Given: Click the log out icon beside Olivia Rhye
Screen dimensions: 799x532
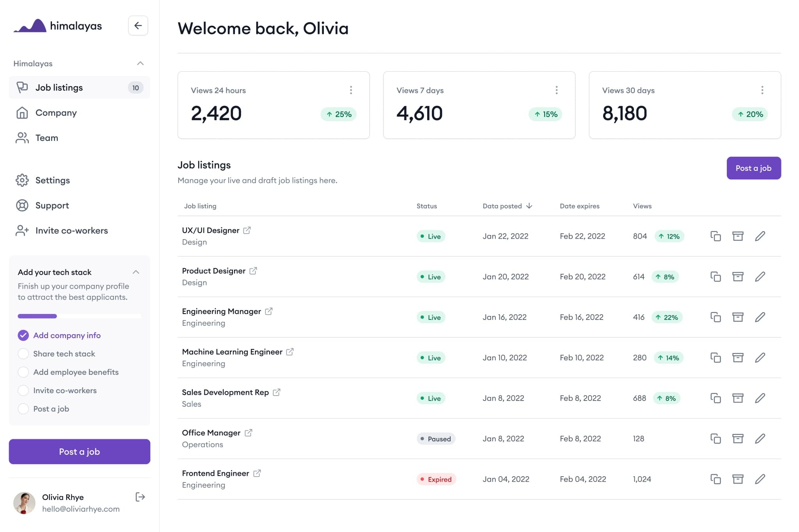Looking at the screenshot, I should [140, 497].
